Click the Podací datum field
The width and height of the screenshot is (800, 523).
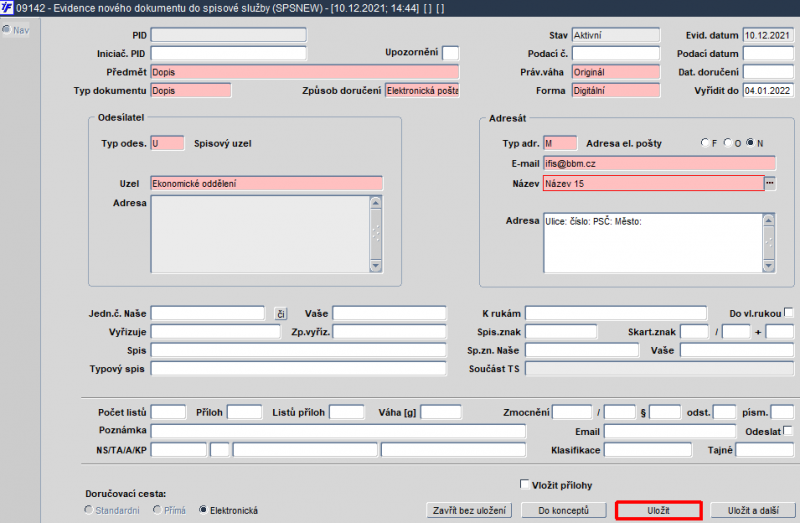click(x=768, y=53)
